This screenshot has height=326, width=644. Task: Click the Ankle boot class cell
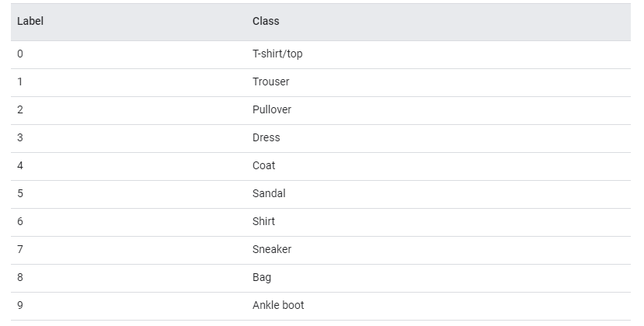point(278,305)
